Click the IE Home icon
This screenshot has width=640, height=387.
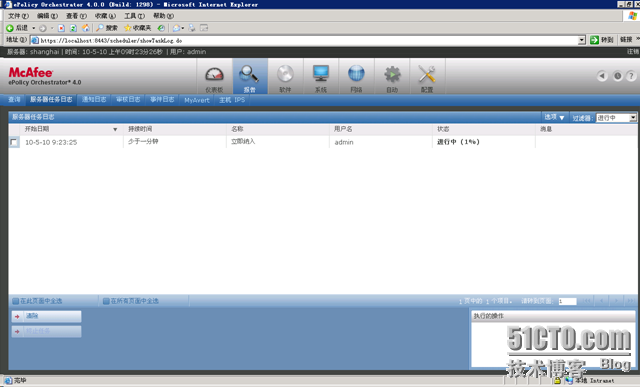pyautogui.click(x=86, y=28)
